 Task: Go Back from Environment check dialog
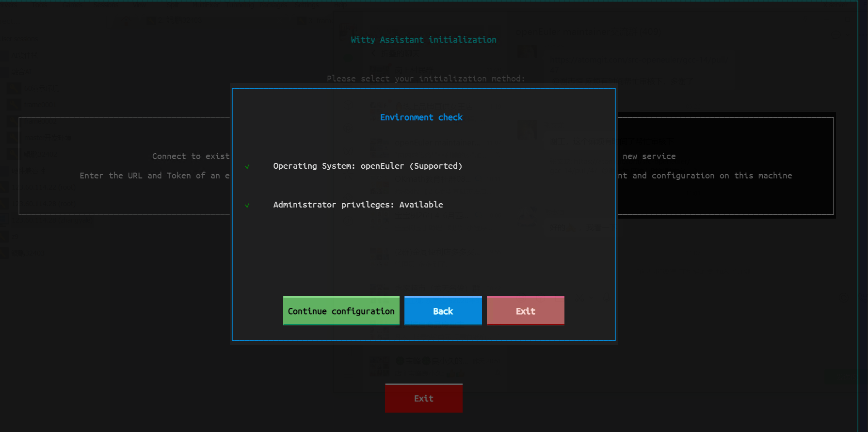click(443, 311)
